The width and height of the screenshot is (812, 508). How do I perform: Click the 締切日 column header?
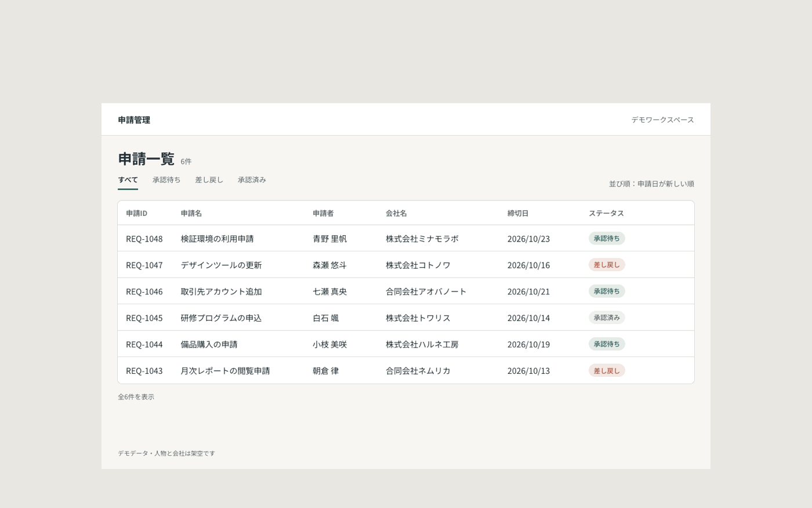518,213
